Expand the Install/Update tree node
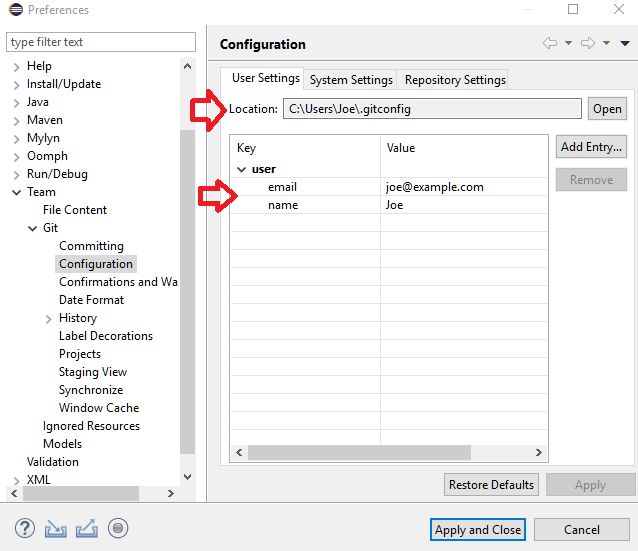The height and width of the screenshot is (551, 638). [16, 85]
